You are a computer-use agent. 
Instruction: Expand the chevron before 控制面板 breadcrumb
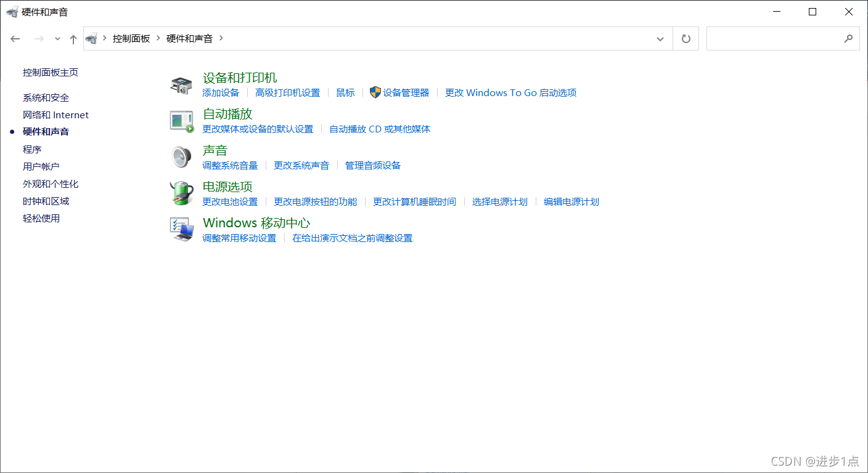pos(105,38)
